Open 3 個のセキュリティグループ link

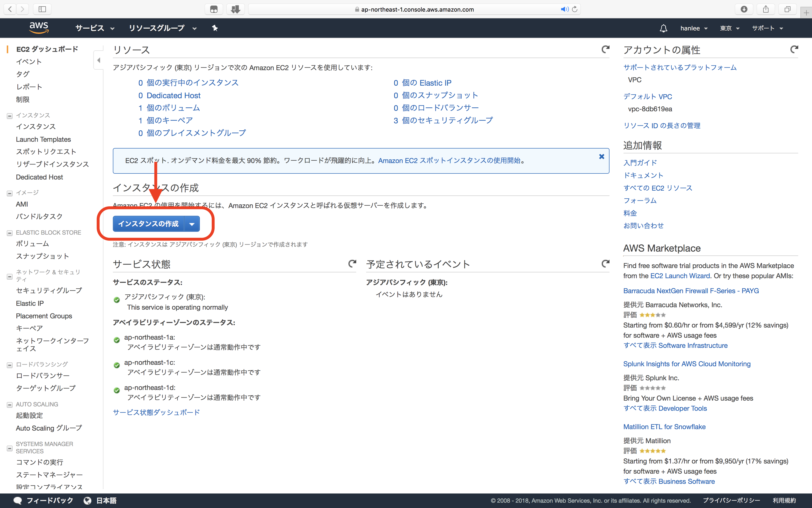point(443,120)
